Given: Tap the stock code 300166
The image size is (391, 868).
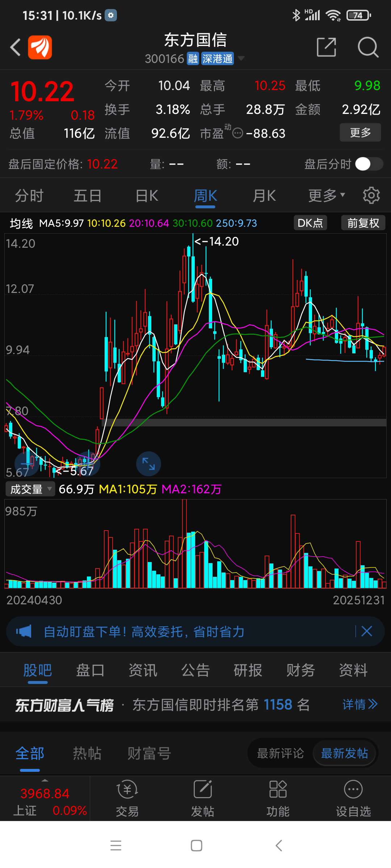Looking at the screenshot, I should point(165,59).
